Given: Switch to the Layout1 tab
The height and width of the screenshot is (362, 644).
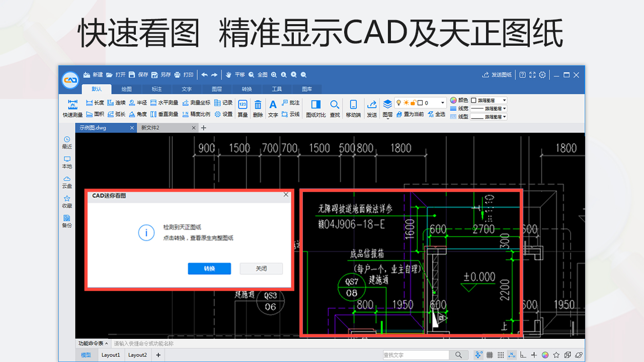Looking at the screenshot, I should pyautogui.click(x=110, y=355).
